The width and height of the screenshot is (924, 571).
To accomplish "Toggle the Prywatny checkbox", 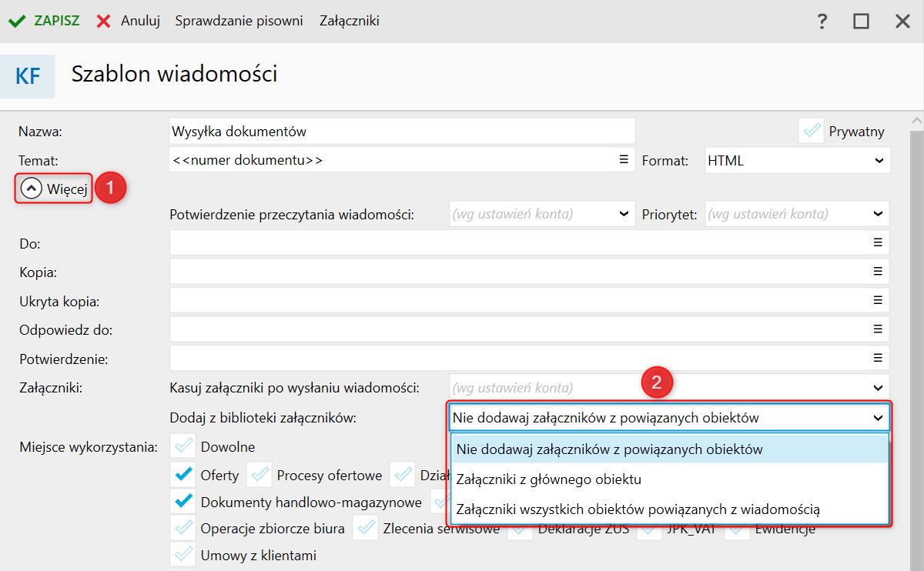I will (x=811, y=131).
